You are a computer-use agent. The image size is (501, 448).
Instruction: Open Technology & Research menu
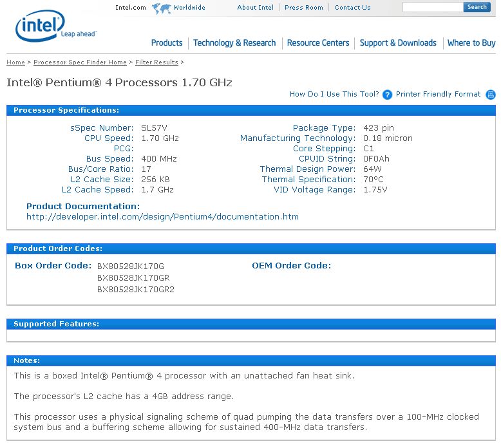234,43
